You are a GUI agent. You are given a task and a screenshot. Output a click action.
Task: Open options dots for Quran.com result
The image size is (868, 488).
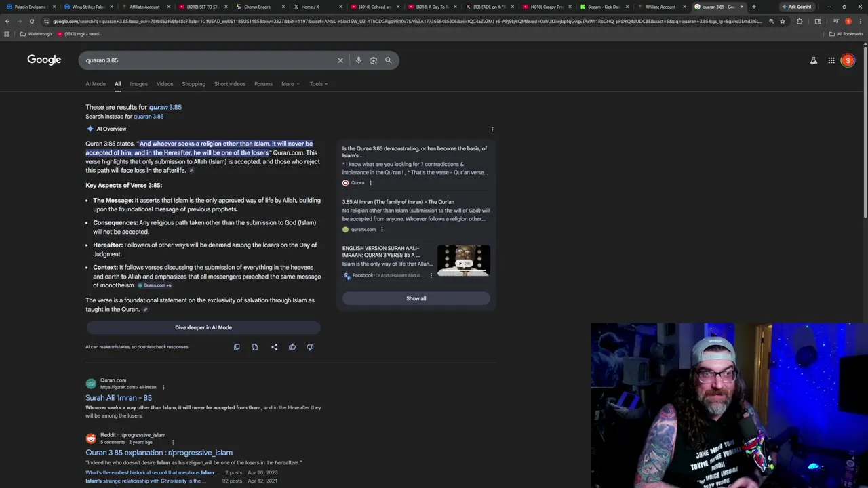pos(163,387)
